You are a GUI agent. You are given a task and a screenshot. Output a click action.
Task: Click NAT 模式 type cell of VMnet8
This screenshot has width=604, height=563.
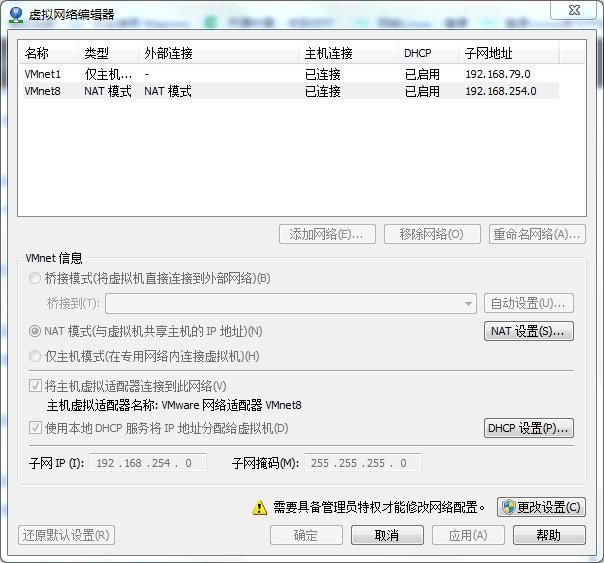pos(108,91)
